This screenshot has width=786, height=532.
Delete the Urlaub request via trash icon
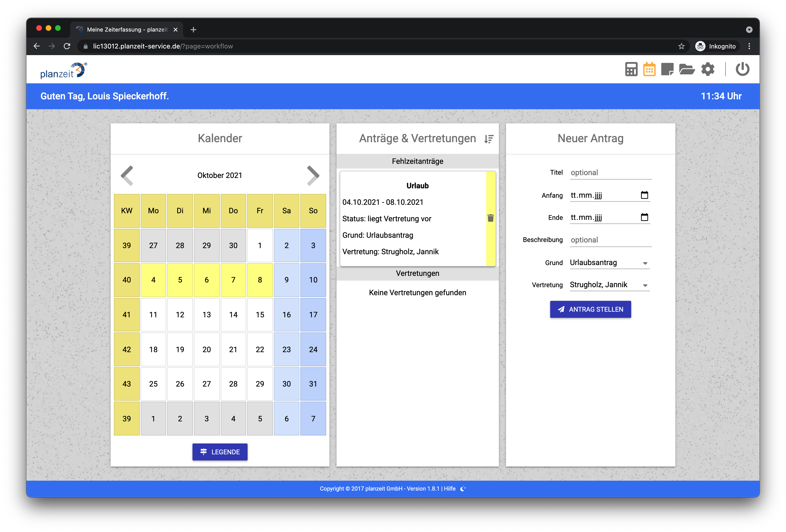[490, 218]
